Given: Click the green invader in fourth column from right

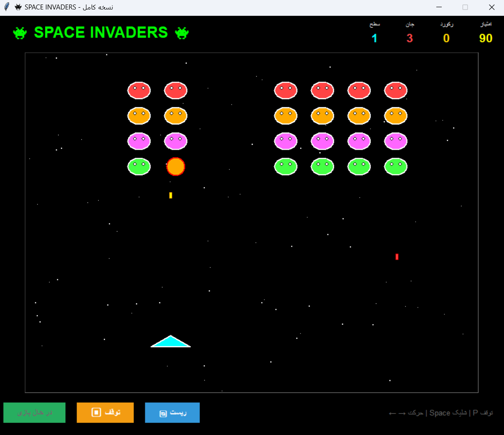Looking at the screenshot, I should pos(286,166).
